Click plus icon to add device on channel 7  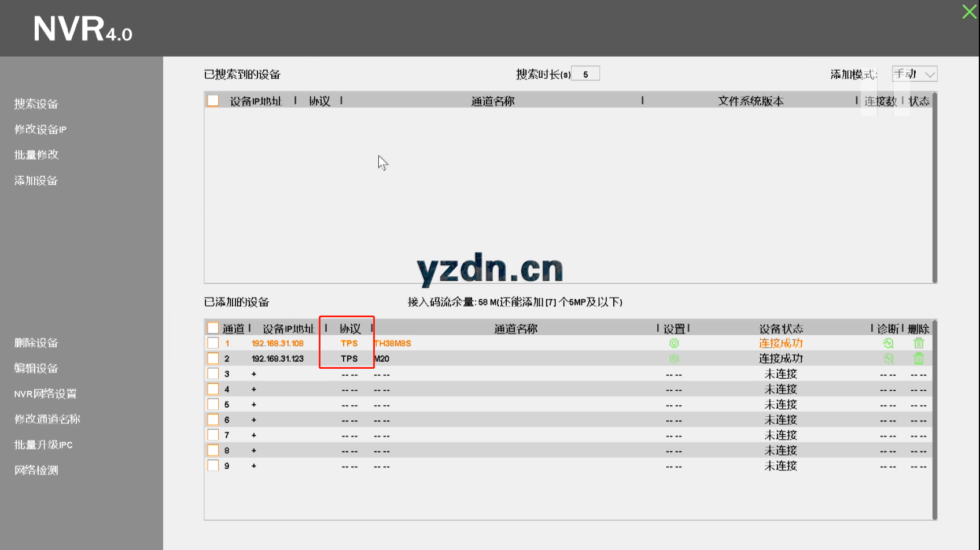coord(253,435)
